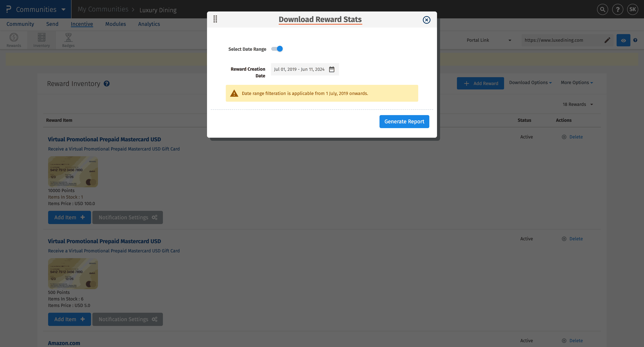Click the Generate Report button
This screenshot has width=644, height=347.
point(404,121)
